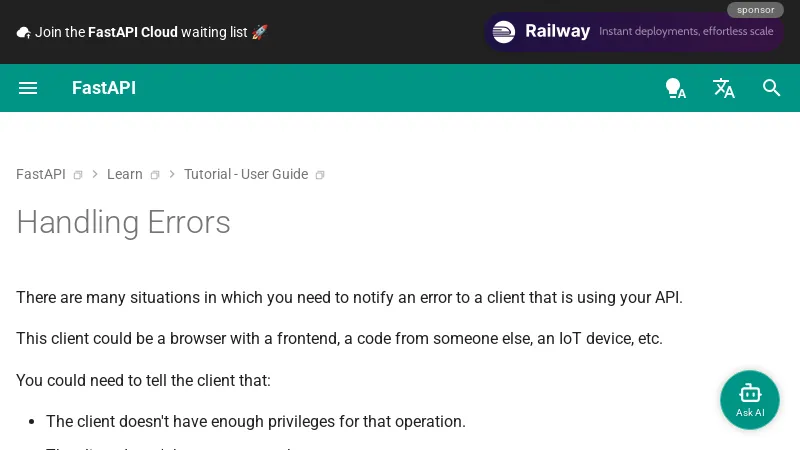Click the small icon beside Learn breadcrumb
Image resolution: width=800 pixels, height=450 pixels.
pyautogui.click(x=155, y=175)
